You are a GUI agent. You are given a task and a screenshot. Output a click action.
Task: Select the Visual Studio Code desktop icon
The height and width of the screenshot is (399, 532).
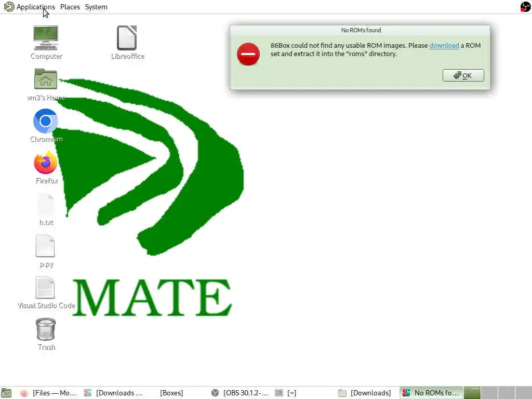(x=46, y=293)
